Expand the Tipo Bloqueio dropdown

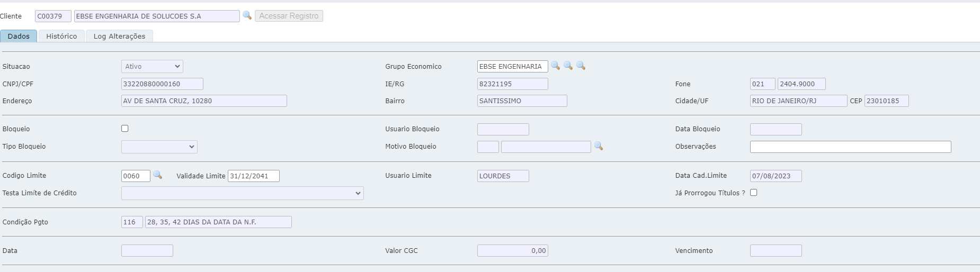[159, 147]
